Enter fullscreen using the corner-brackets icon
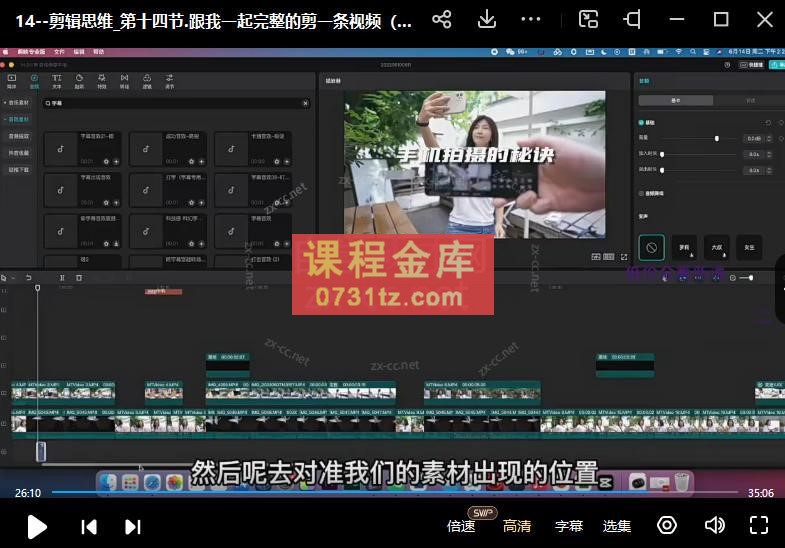The image size is (785, 548). pos(759,525)
